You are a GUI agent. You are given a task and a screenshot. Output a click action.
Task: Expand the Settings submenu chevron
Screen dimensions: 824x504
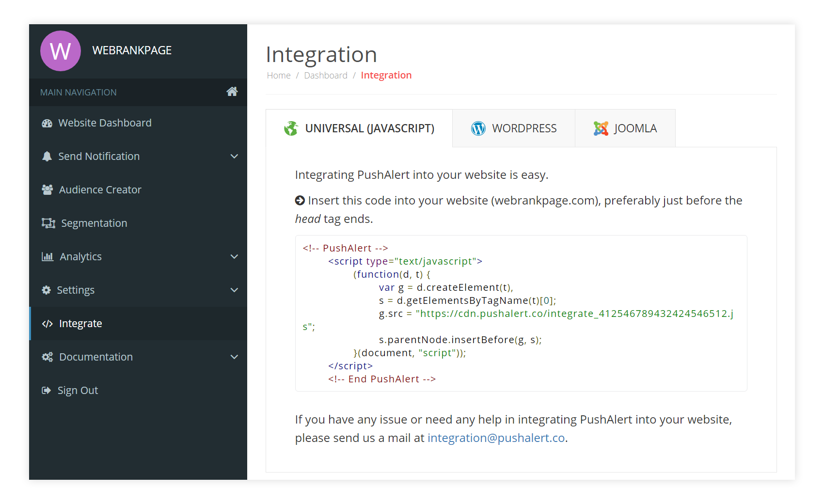pos(234,290)
